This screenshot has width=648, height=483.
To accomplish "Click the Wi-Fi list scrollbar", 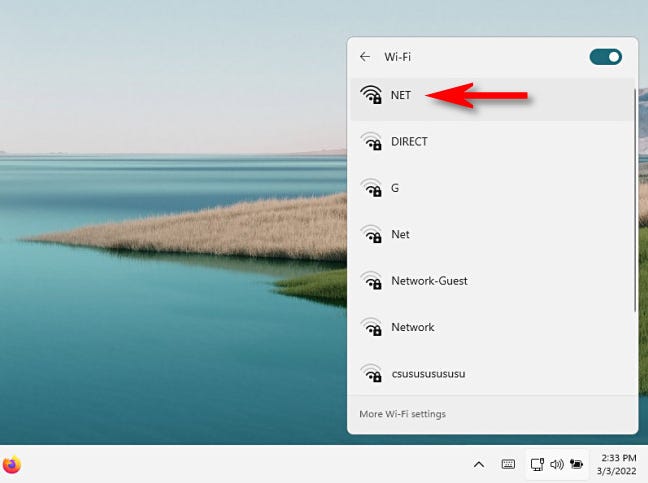I will pyautogui.click(x=634, y=200).
